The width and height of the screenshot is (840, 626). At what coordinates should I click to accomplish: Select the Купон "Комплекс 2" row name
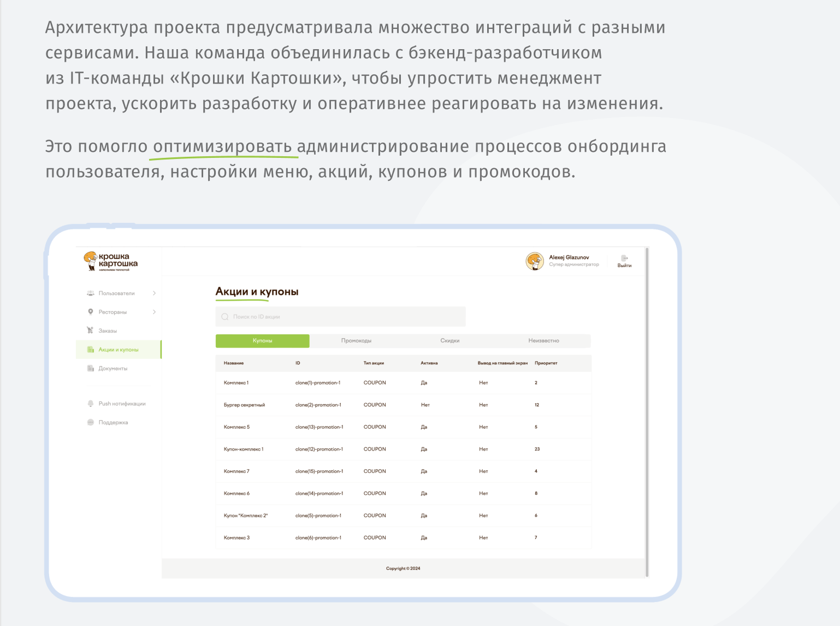(x=246, y=516)
